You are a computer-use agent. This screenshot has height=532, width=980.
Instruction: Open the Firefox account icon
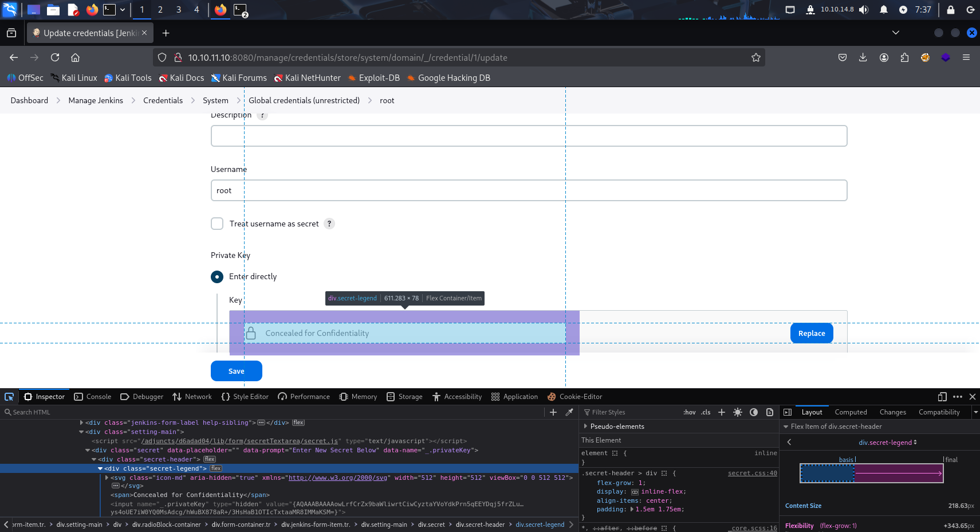884,57
